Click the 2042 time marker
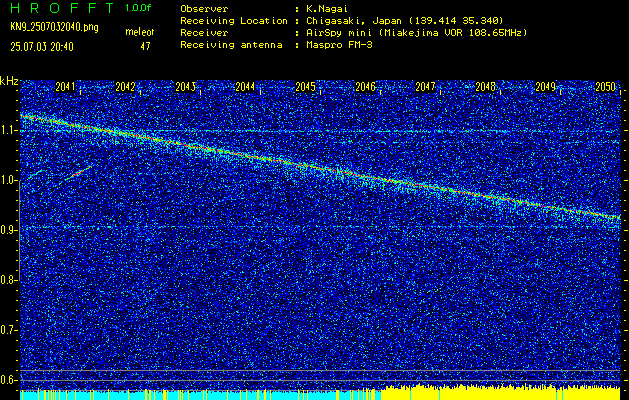629x400 pixels. (125, 86)
